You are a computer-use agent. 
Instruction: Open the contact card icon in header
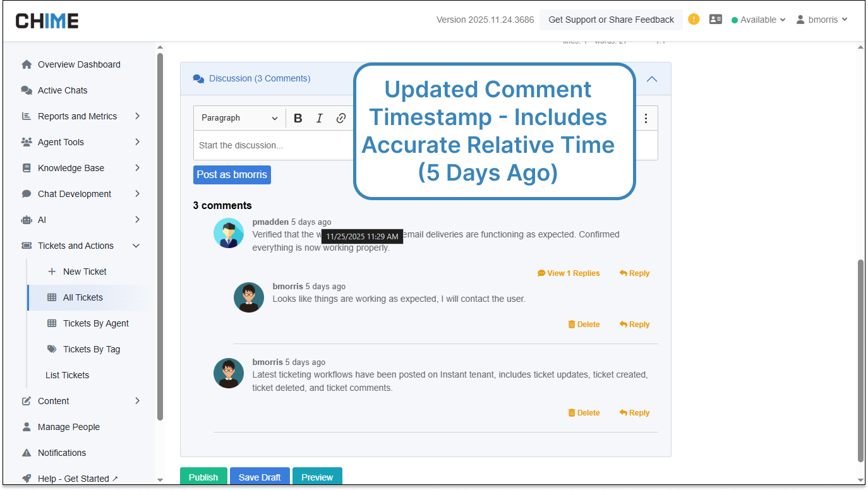tap(715, 20)
